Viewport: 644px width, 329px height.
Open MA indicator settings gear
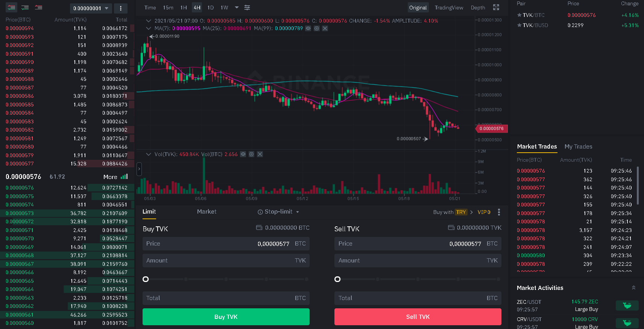click(x=317, y=29)
